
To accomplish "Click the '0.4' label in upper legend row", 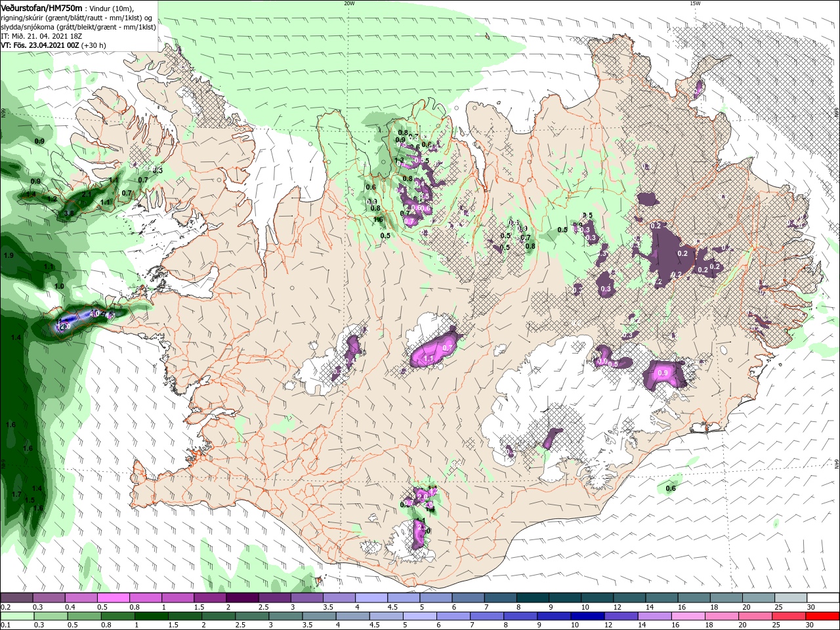I will point(70,607).
